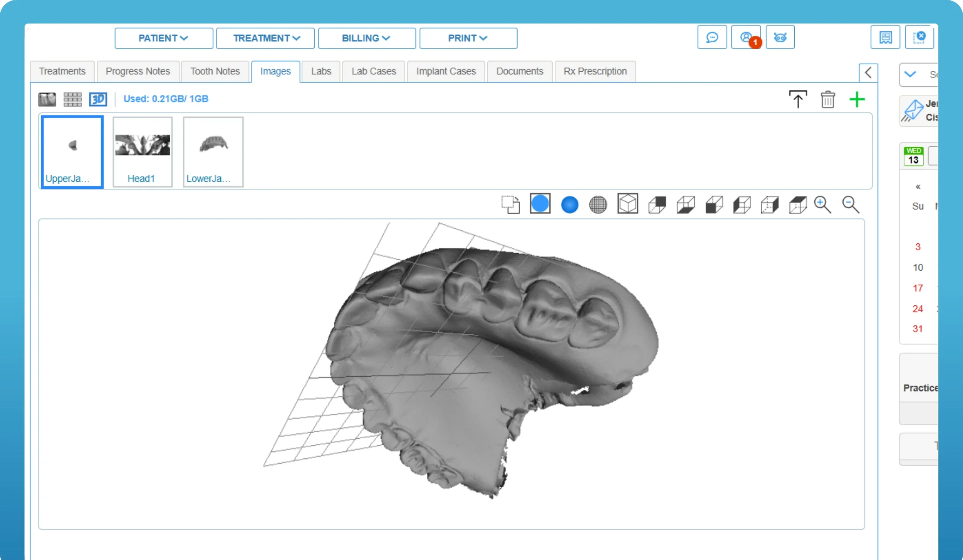Image resolution: width=963 pixels, height=560 pixels.
Task: Select wireframe mesh sphere mode
Action: coord(598,205)
